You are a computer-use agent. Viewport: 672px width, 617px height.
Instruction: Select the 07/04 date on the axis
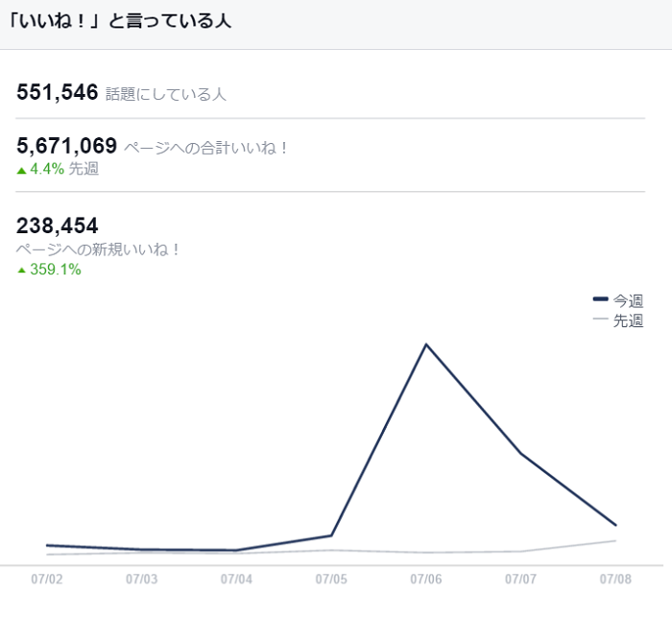pos(236,580)
